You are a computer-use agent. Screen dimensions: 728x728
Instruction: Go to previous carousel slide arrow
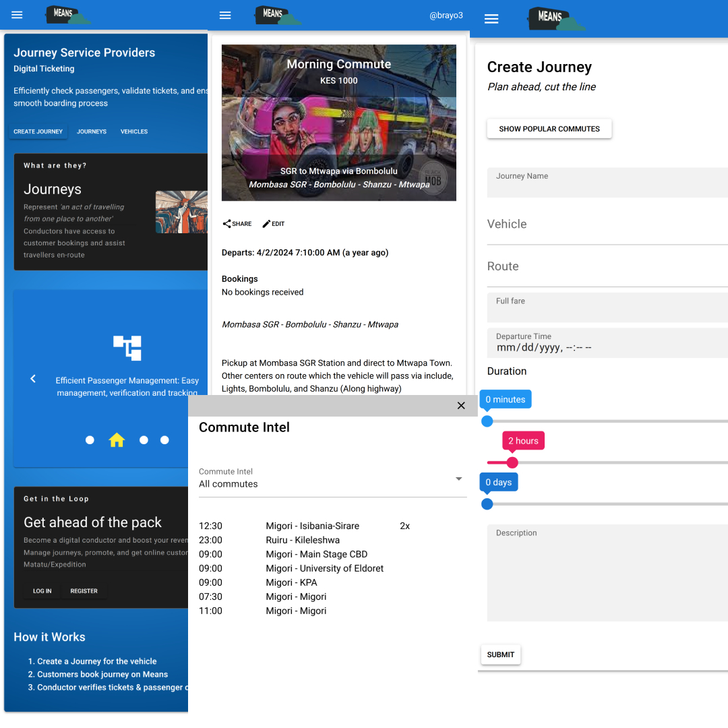coord(33,379)
